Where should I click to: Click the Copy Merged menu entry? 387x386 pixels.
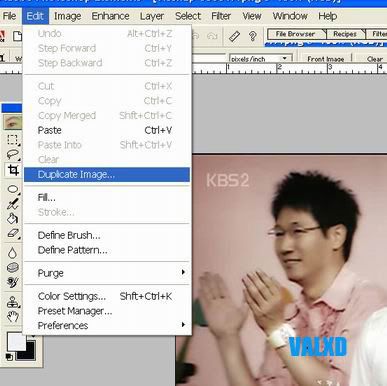click(x=107, y=115)
